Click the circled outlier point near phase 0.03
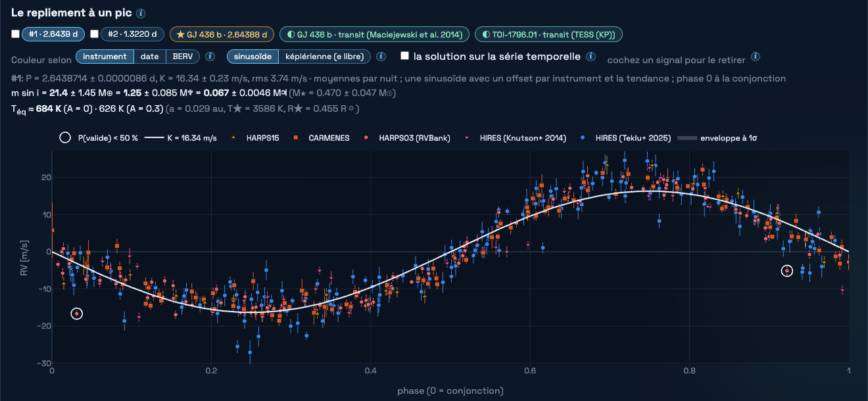 [x=77, y=314]
